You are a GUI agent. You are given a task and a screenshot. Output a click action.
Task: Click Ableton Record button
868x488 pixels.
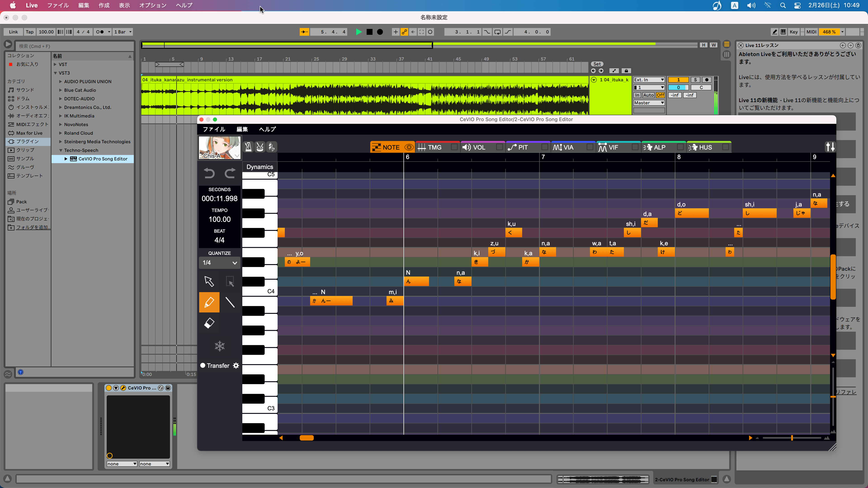tap(380, 32)
